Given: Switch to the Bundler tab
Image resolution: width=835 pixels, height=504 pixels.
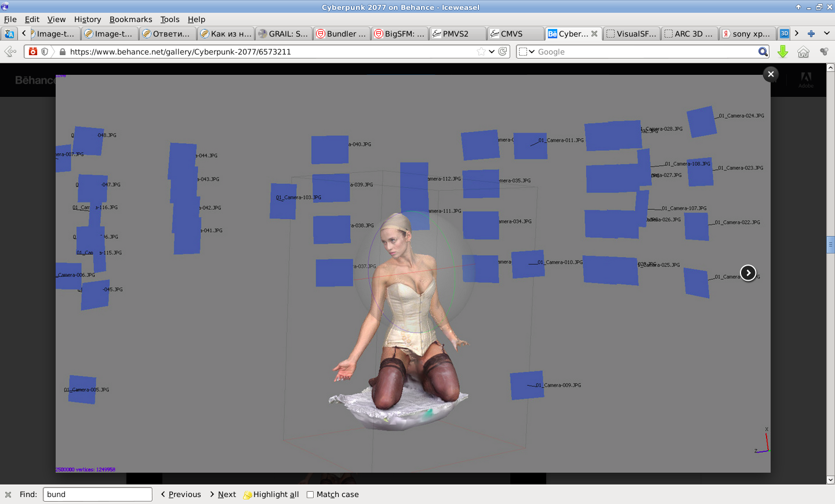Looking at the screenshot, I should pos(342,34).
